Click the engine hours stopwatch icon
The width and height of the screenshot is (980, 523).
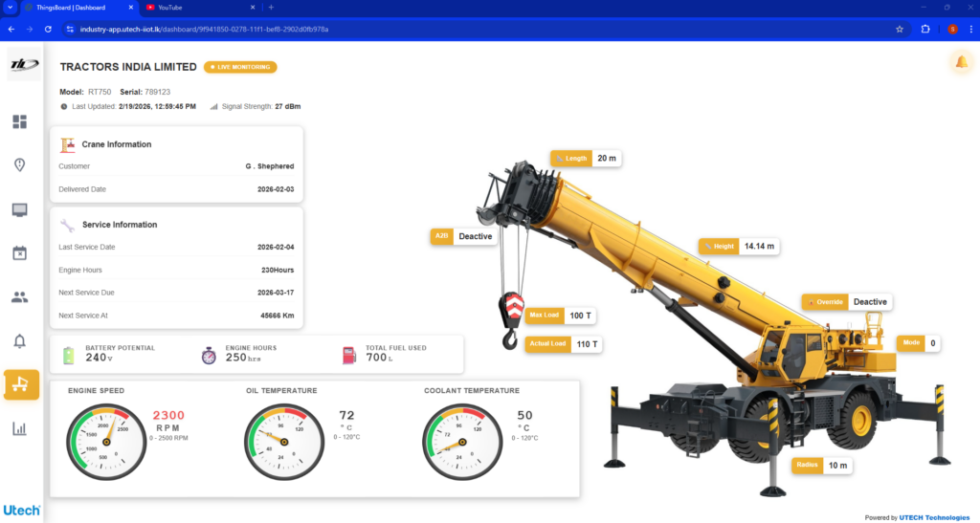point(209,356)
